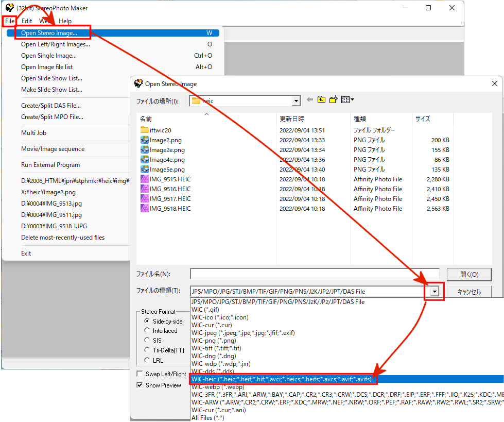Open recent file X:¥heic¥Image2.png
This screenshot has width=504, height=422.
[48, 192]
